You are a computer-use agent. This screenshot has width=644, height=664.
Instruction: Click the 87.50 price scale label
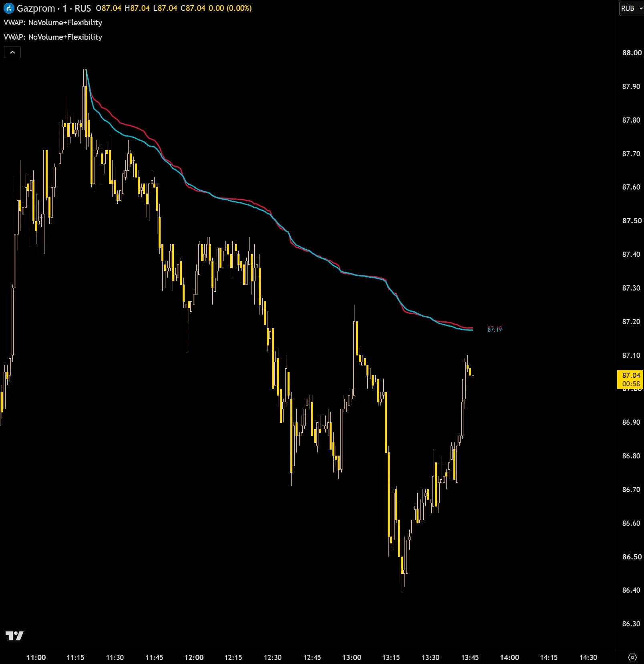(632, 221)
